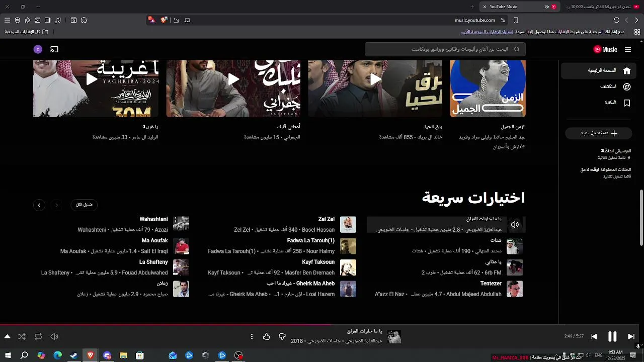644x362 pixels.
Task: Open the استكشاف explore tab
Action: [x=599, y=86]
